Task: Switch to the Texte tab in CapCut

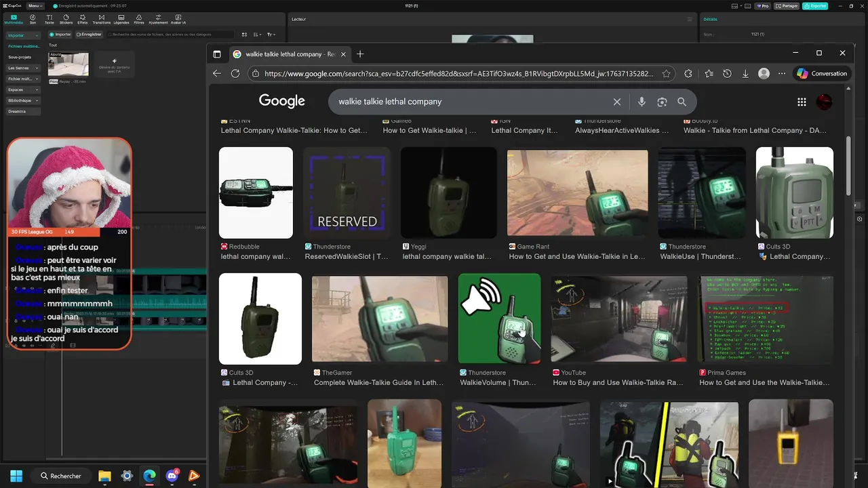Action: (50, 19)
